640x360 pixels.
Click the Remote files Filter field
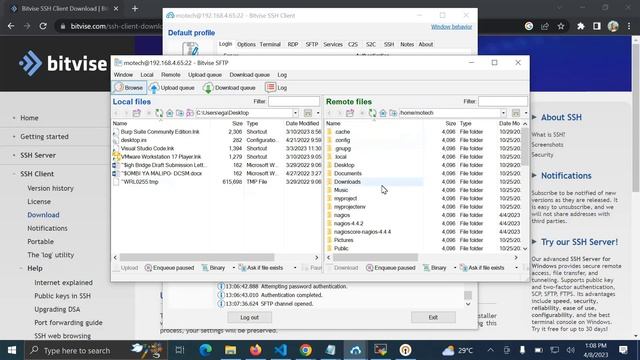point(503,101)
